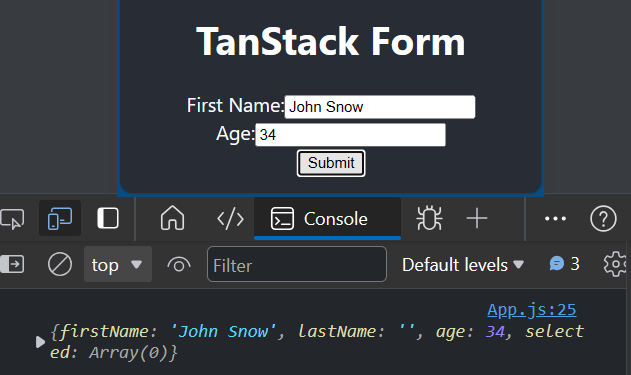The width and height of the screenshot is (631, 375).
Task: Click the Age input field
Action: click(350, 135)
